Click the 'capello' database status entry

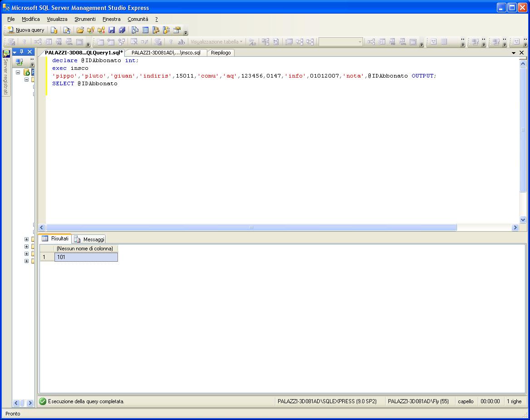click(x=466, y=401)
